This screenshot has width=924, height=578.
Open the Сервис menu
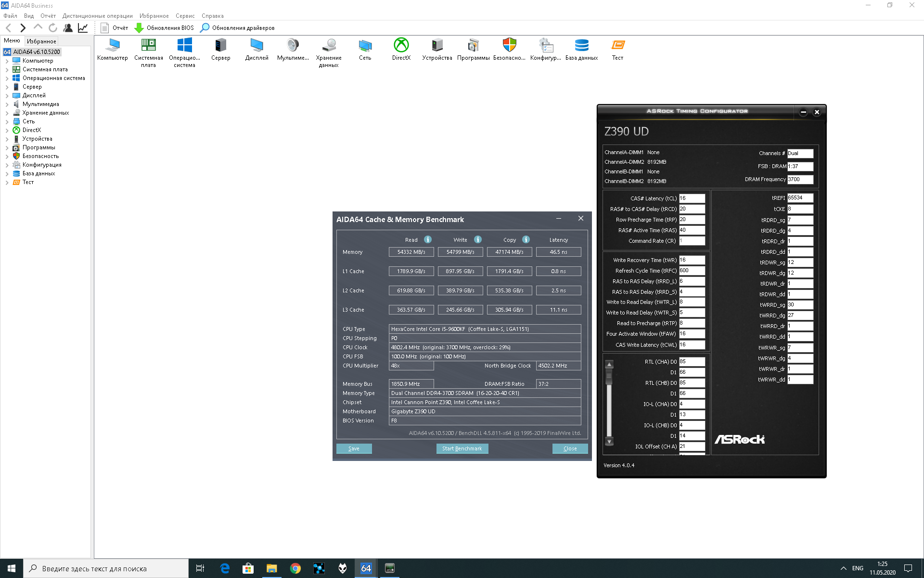click(185, 16)
